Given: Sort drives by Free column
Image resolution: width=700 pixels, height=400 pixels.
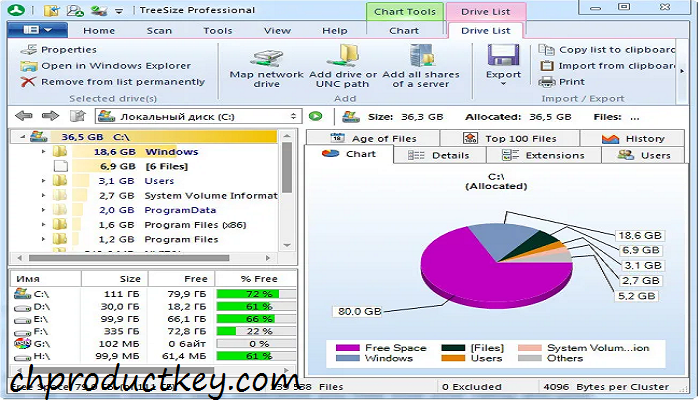Looking at the screenshot, I should [182, 279].
